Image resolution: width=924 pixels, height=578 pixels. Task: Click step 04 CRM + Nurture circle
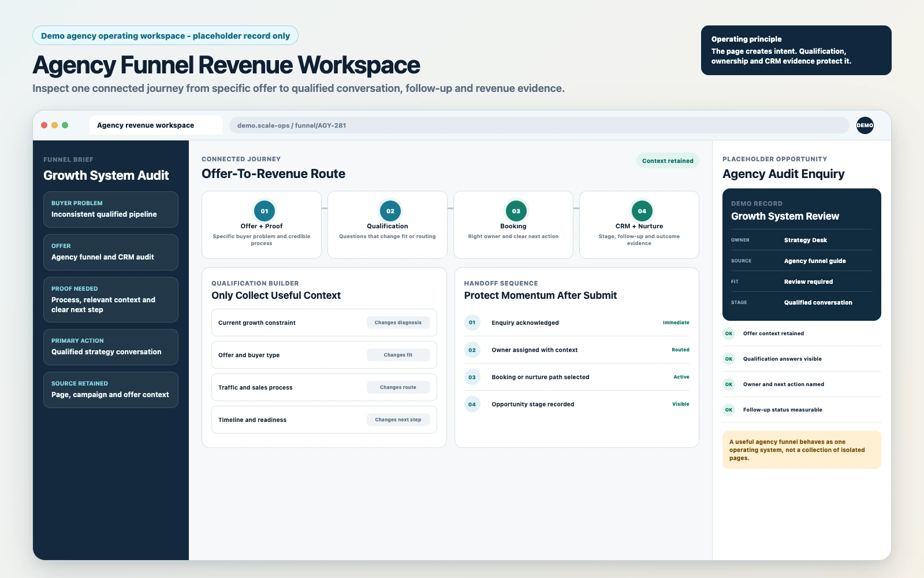coord(642,211)
